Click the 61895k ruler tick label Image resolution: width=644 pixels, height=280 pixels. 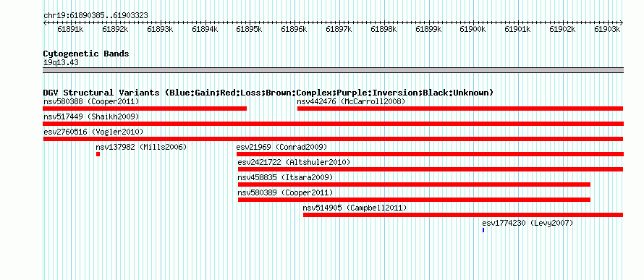pyautogui.click(x=250, y=29)
